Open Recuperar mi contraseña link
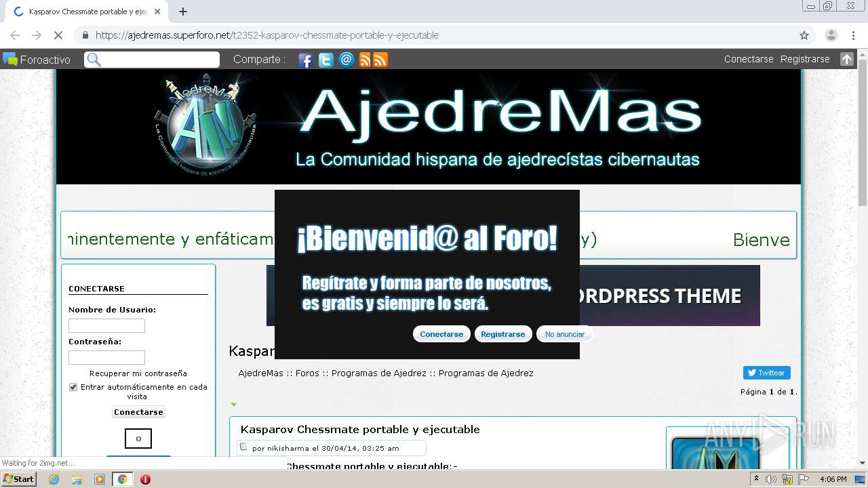 (138, 373)
